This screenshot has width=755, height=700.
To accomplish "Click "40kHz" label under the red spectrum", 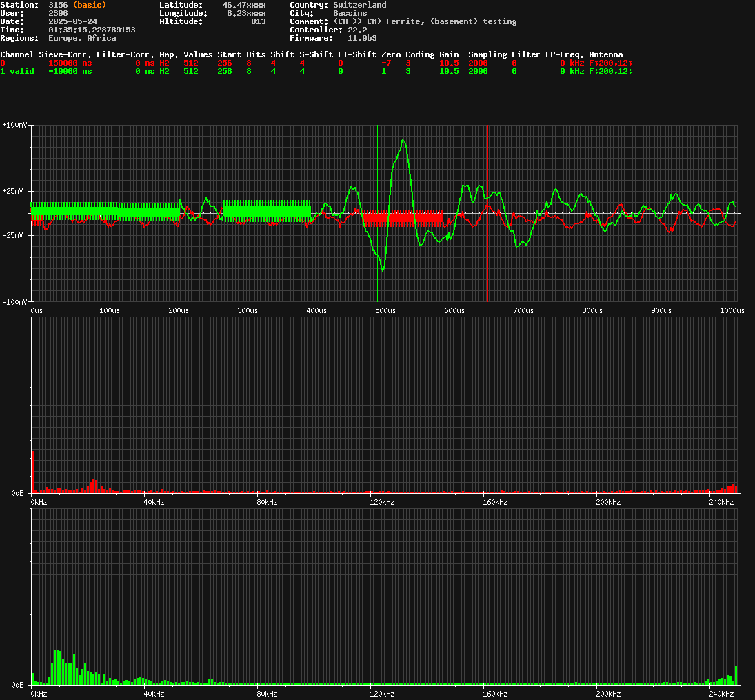I will 154,503.
